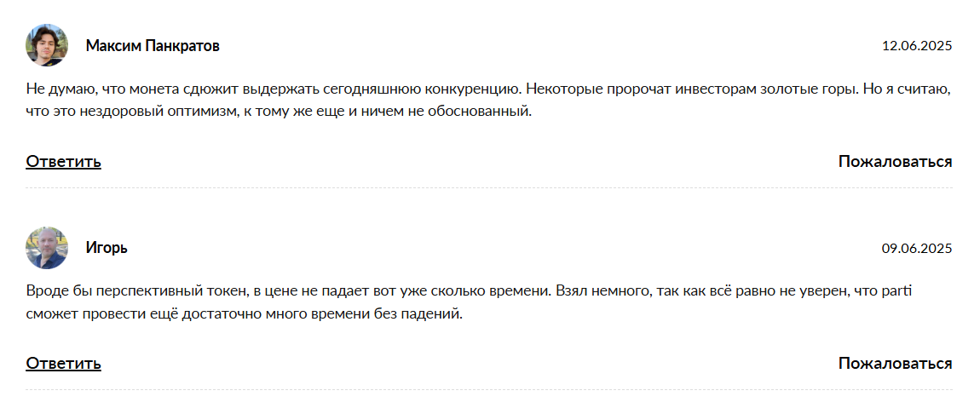Report Максим Панкратов's comment via Пожаловаться
980x408 pixels.
click(895, 162)
